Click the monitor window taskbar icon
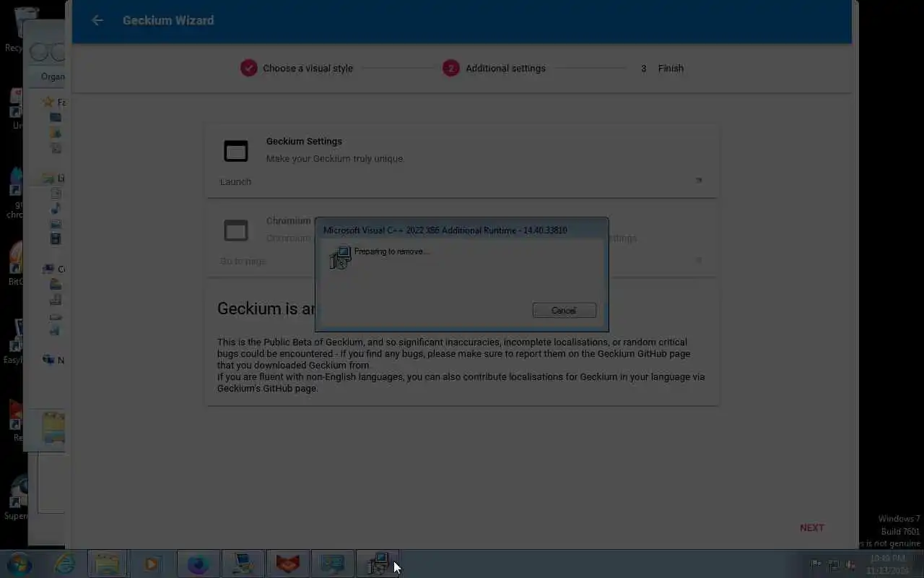Viewport: 924px width, 578px height. (x=332, y=564)
